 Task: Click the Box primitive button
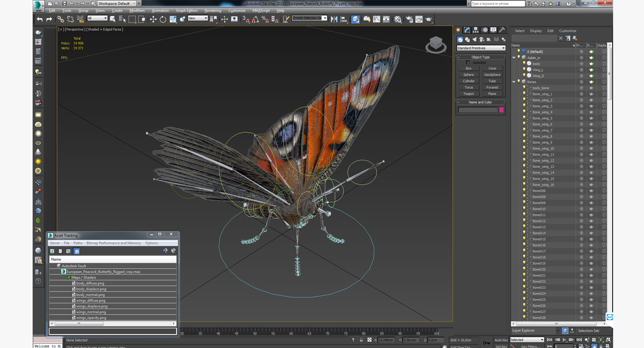(469, 68)
